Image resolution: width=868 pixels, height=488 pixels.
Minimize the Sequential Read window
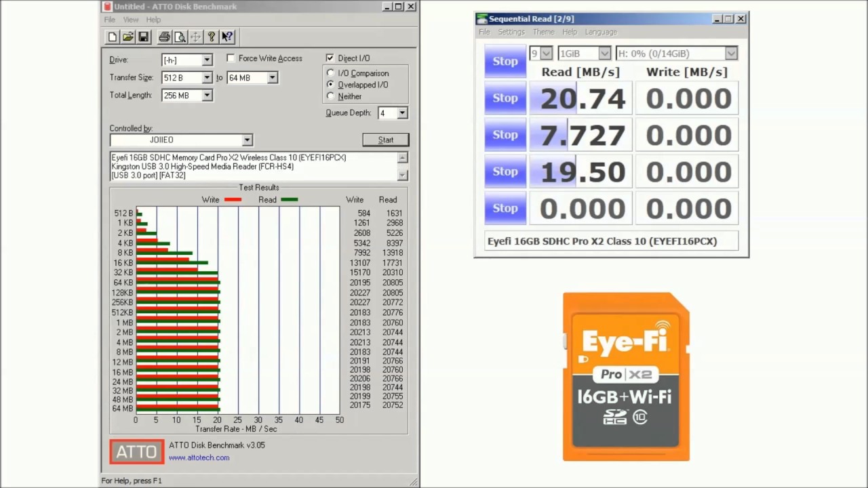(717, 19)
